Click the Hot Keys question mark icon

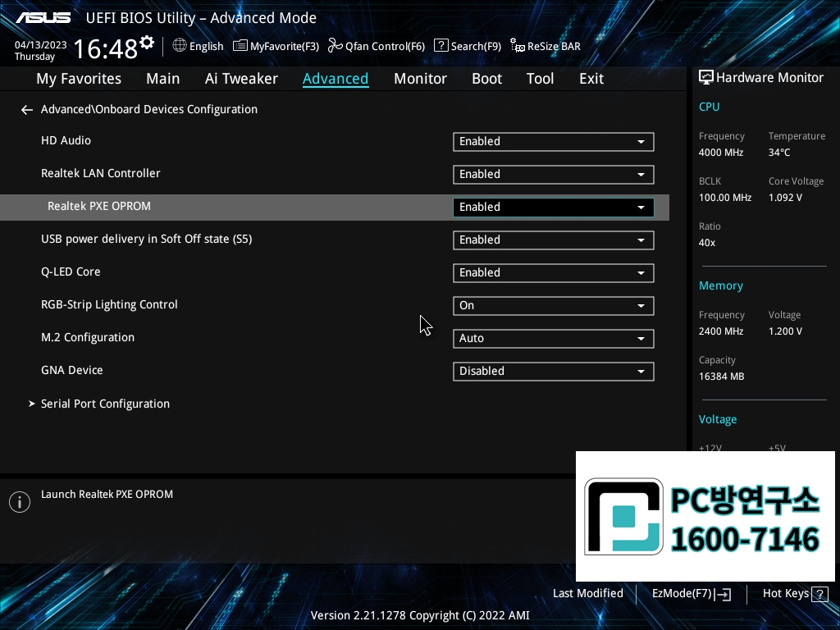[x=819, y=594]
